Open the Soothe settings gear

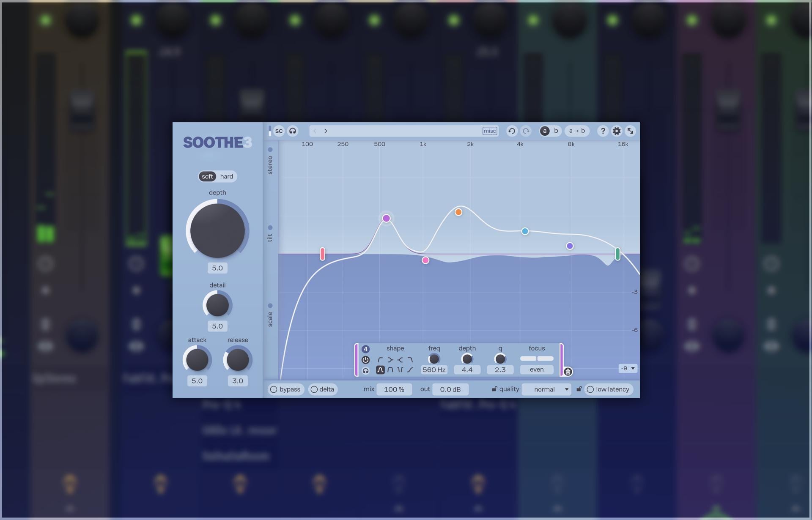point(617,131)
